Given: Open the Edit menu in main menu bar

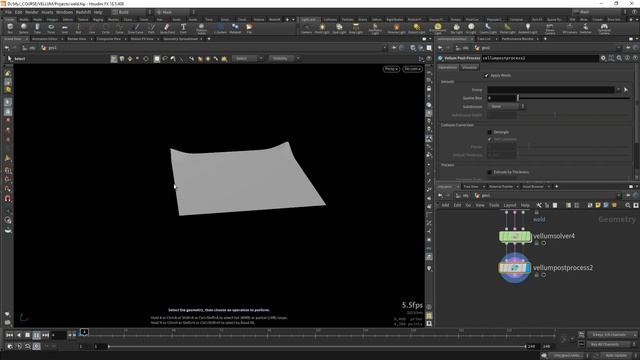Looking at the screenshot, I should [x=18, y=12].
